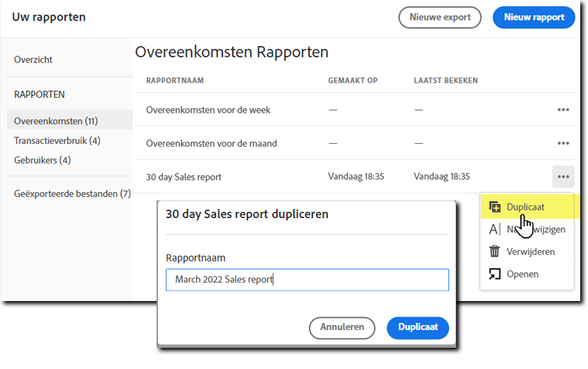Choose Duplicaat from the context menu
Image resolution: width=588 pixels, height=369 pixels.
click(527, 207)
